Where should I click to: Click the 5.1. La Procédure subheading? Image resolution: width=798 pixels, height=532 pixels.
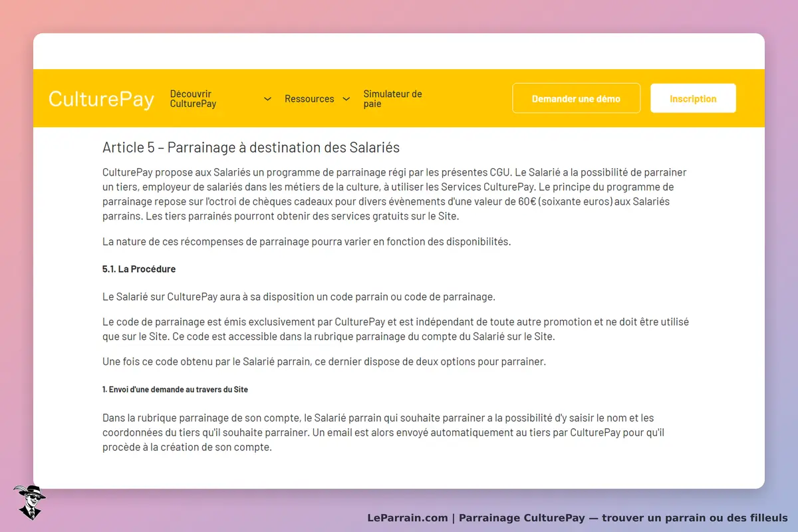click(139, 269)
